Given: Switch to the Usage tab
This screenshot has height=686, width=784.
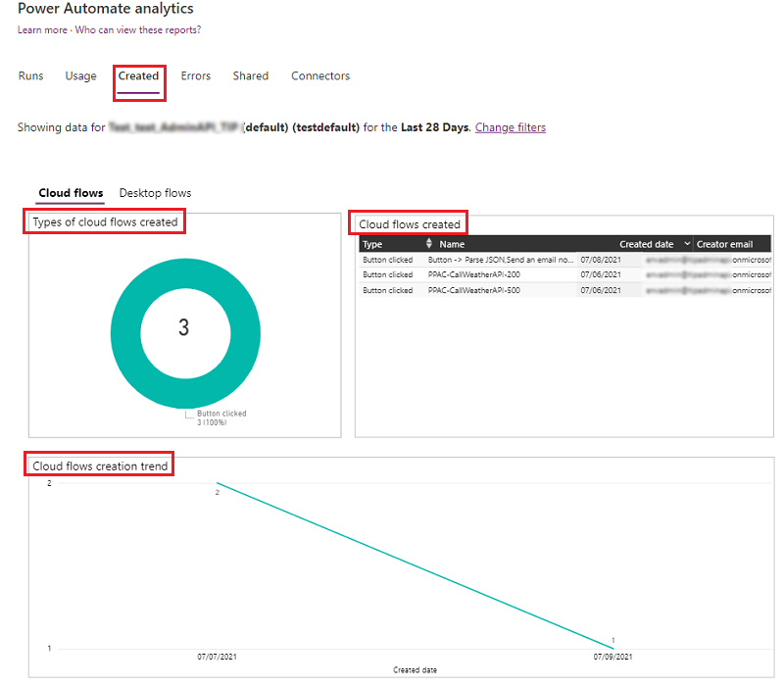Looking at the screenshot, I should point(80,76).
